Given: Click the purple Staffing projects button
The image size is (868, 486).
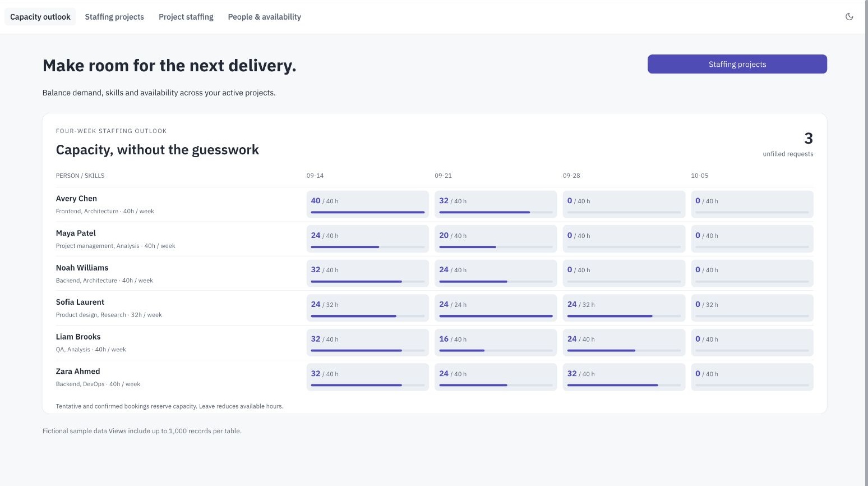Looking at the screenshot, I should [x=737, y=64].
